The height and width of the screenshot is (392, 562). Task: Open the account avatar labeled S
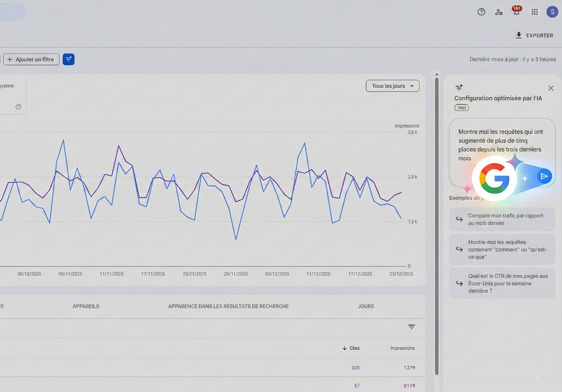point(552,12)
